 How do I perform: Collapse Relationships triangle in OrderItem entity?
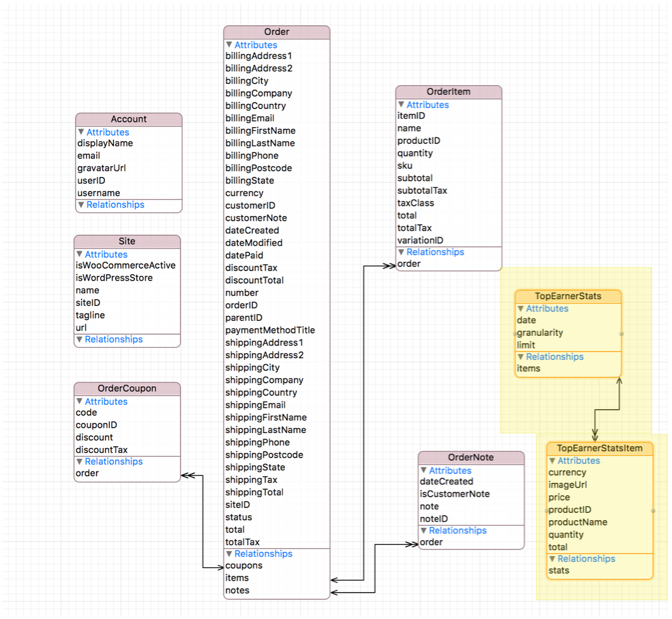tap(401, 252)
